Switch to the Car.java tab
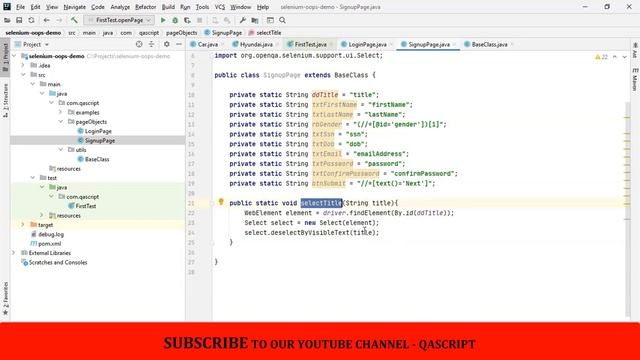Viewport: 640px width, 360px height. tap(208, 44)
